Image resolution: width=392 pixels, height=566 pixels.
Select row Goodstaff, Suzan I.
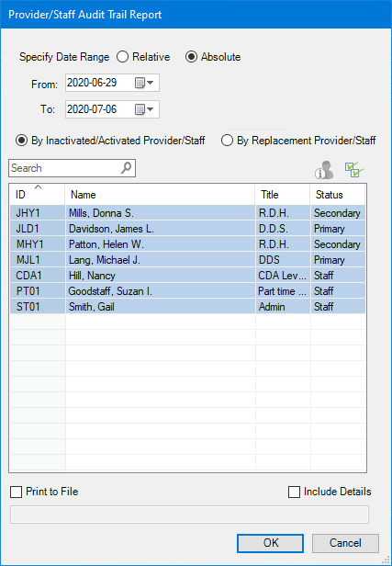[187, 291]
